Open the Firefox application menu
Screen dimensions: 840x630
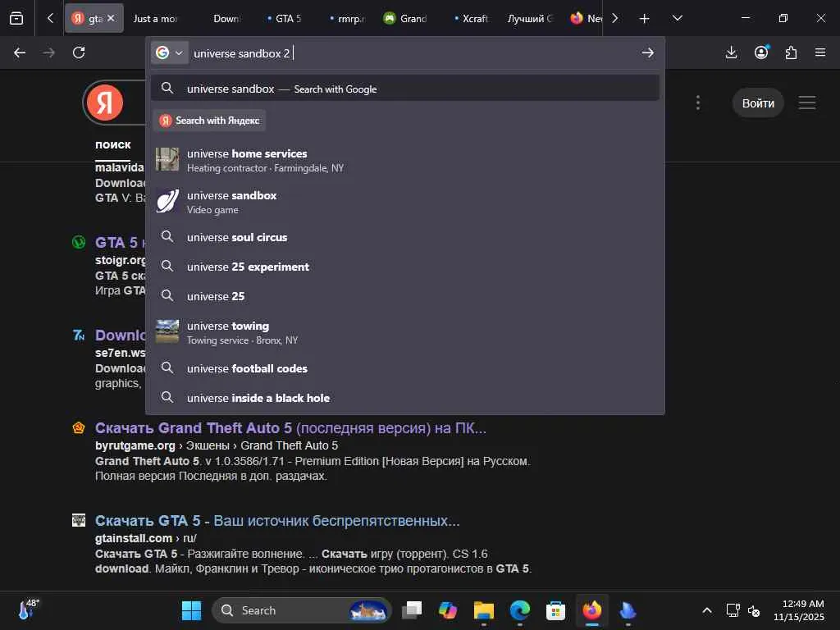pyautogui.click(x=820, y=52)
